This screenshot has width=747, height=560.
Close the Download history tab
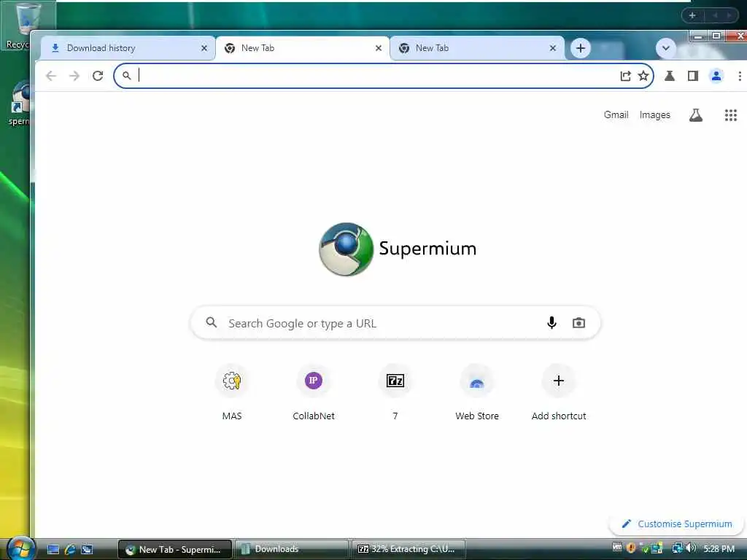(x=204, y=48)
